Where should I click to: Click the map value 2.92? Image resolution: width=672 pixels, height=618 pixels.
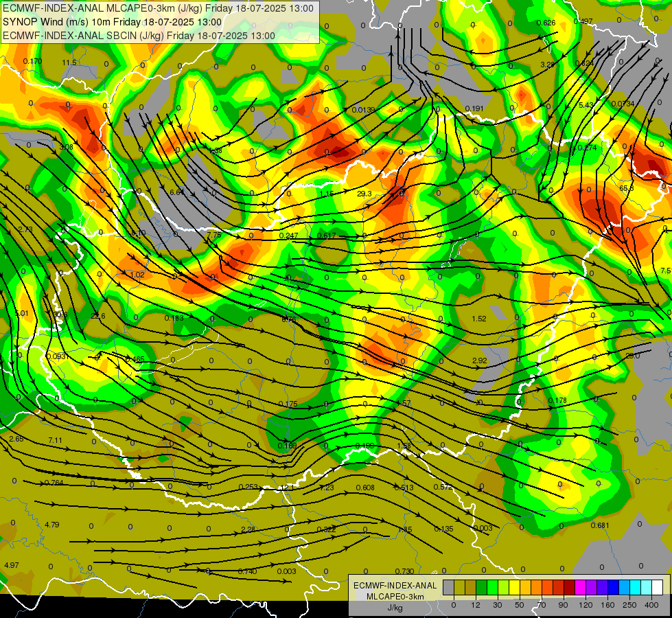[480, 360]
